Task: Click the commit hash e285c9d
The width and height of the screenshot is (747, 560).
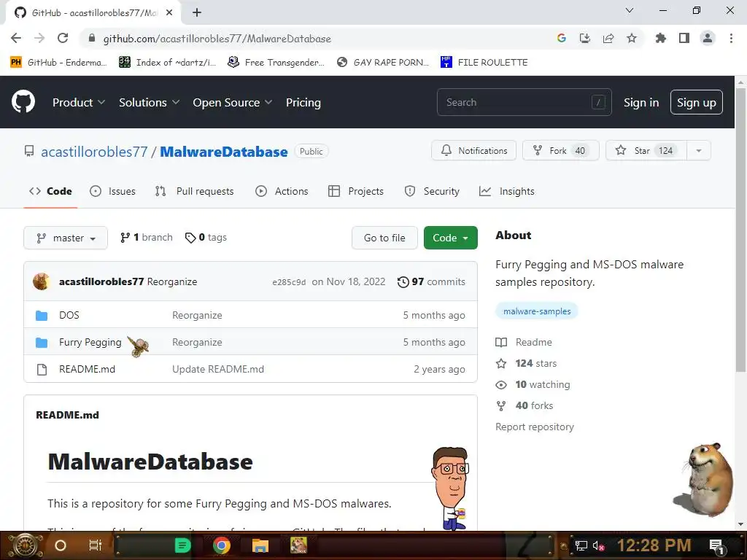Action: click(x=289, y=282)
